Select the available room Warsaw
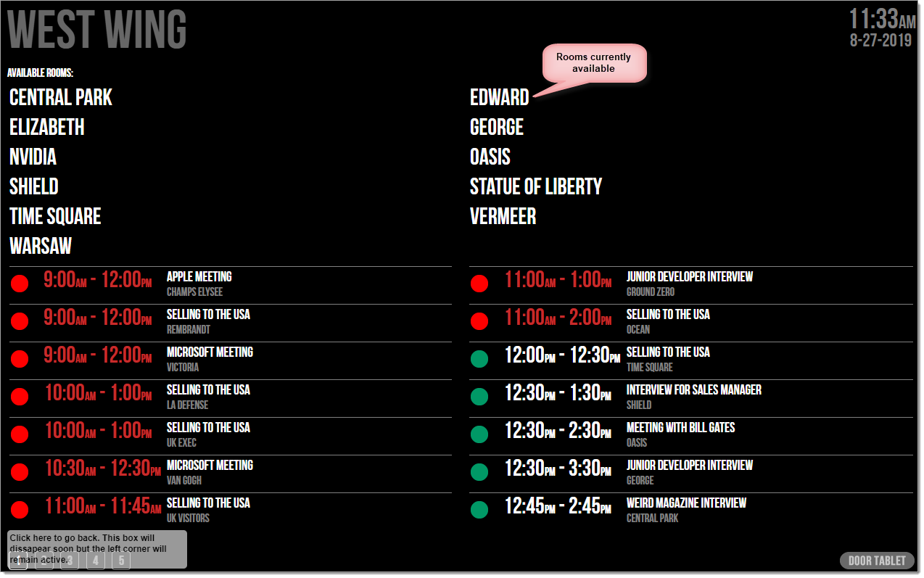 [41, 247]
